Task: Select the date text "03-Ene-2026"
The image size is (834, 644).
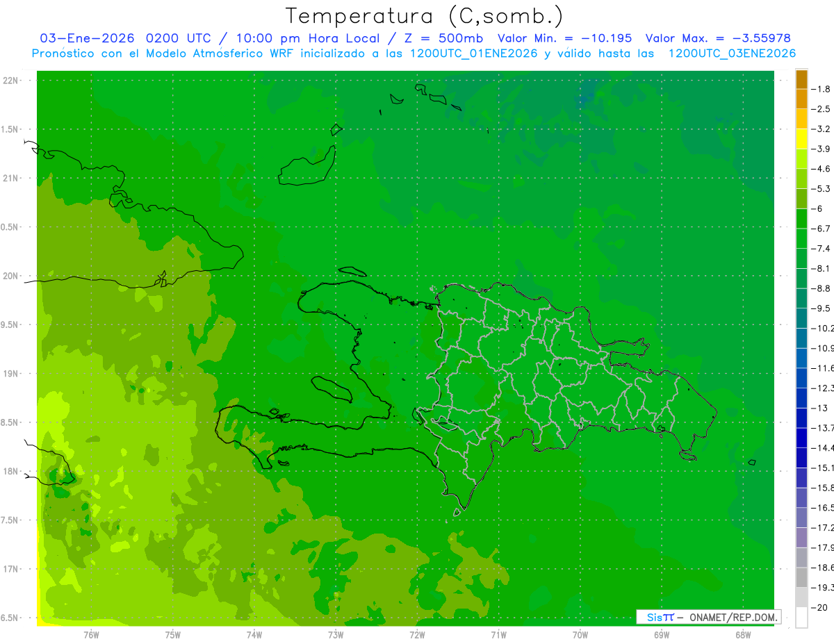Action: point(86,38)
